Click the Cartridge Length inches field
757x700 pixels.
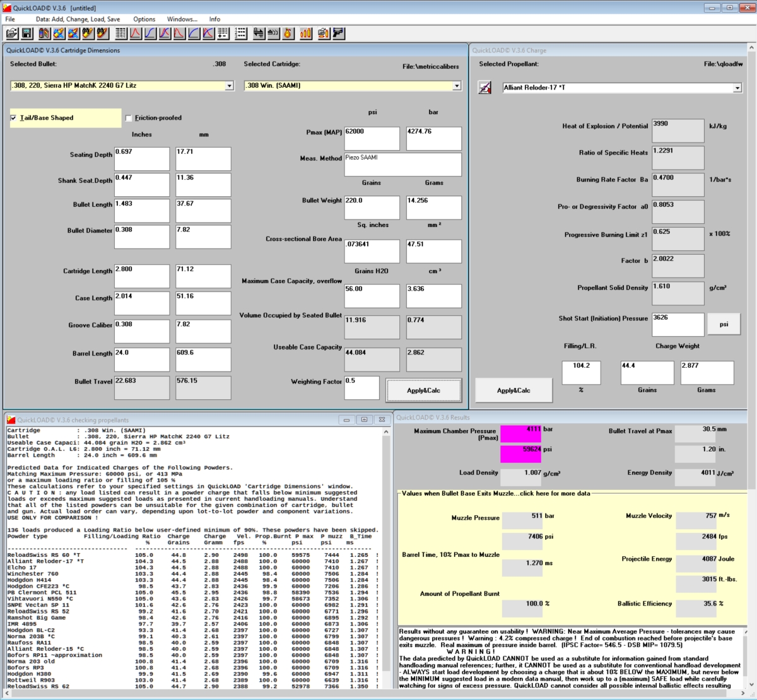tap(142, 276)
